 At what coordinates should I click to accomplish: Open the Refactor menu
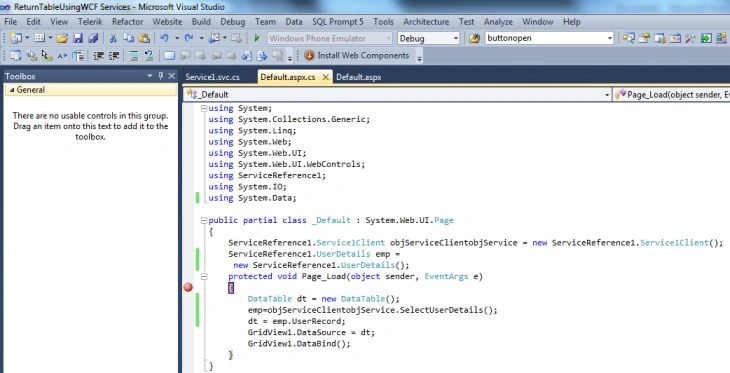127,22
